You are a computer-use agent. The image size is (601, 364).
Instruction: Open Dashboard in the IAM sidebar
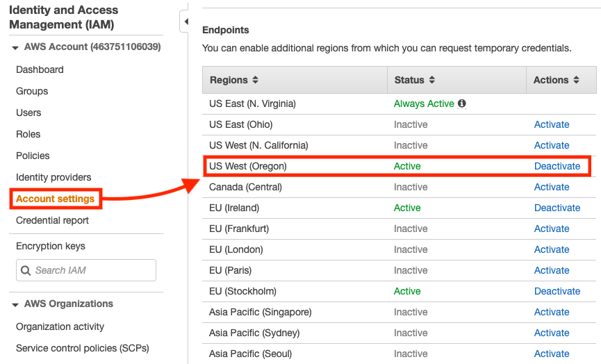click(x=40, y=69)
